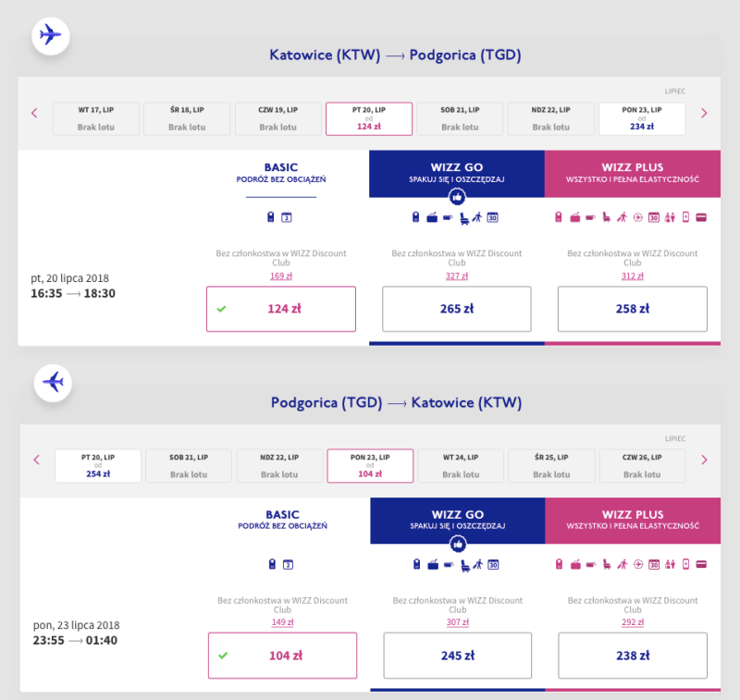Open the return 307 zł non-member price link
Image resolution: width=740 pixels, height=700 pixels.
(458, 622)
